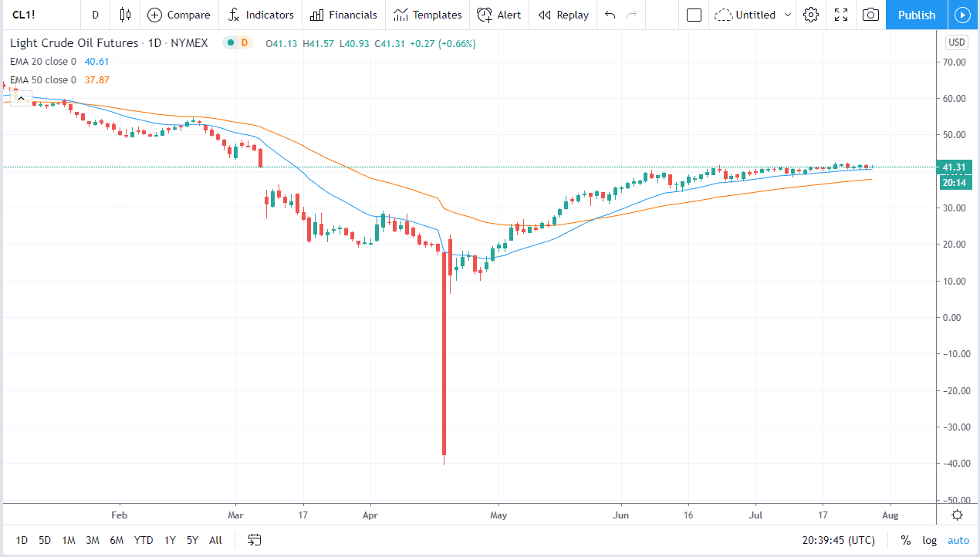
Task: Toggle percent scale mode
Action: 905,540
